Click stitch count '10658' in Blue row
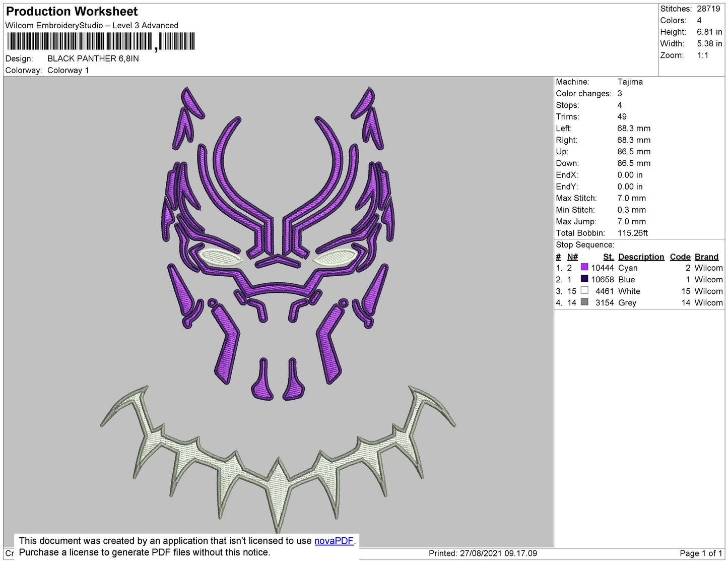 (x=602, y=279)
